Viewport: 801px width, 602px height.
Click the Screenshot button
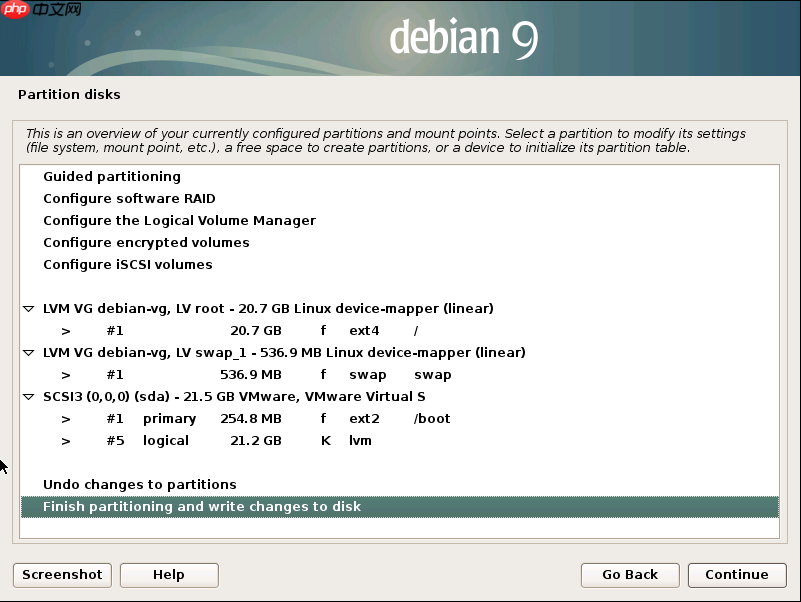coord(61,574)
